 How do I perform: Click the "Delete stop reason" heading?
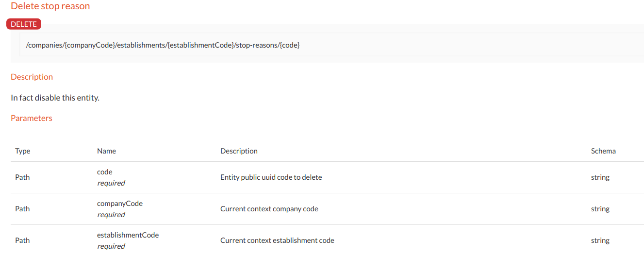50,6
